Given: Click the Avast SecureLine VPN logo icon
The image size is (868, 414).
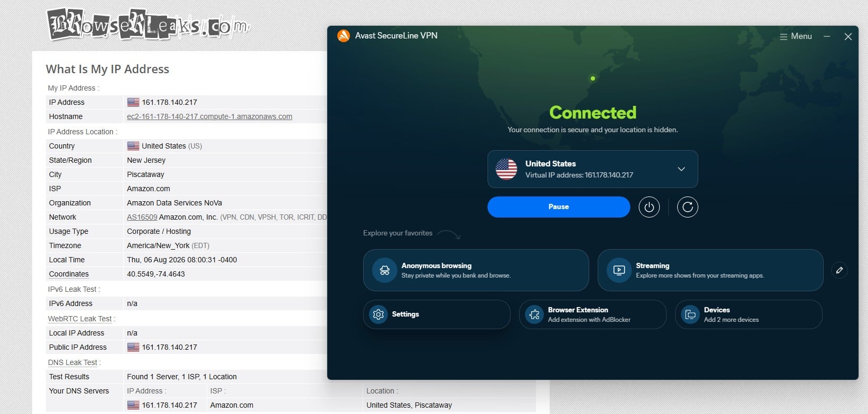Looking at the screenshot, I should pyautogui.click(x=344, y=36).
